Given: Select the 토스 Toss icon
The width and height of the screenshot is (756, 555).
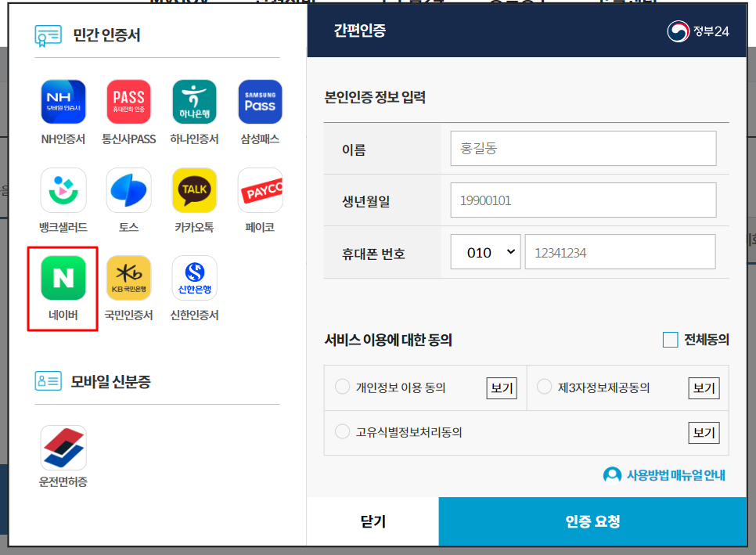Looking at the screenshot, I should (128, 190).
